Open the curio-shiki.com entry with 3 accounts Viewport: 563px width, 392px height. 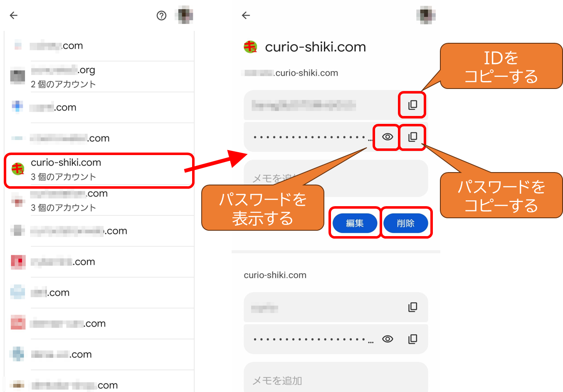[x=99, y=170]
